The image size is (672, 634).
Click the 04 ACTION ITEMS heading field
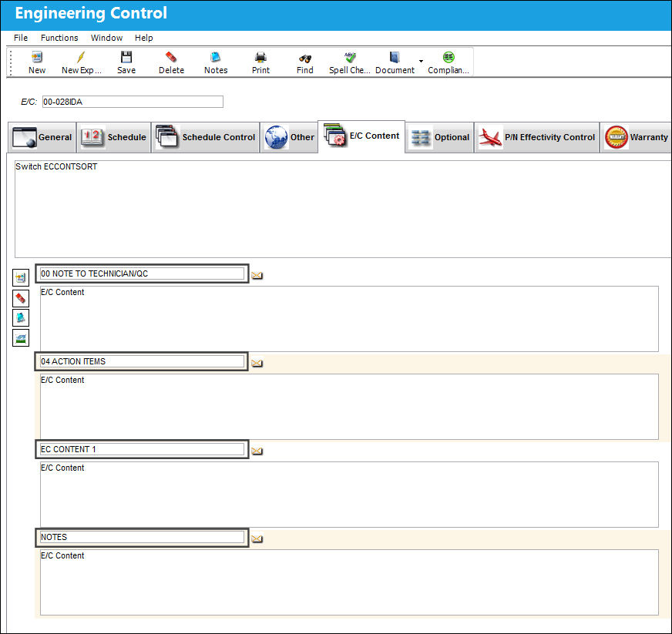click(x=142, y=361)
